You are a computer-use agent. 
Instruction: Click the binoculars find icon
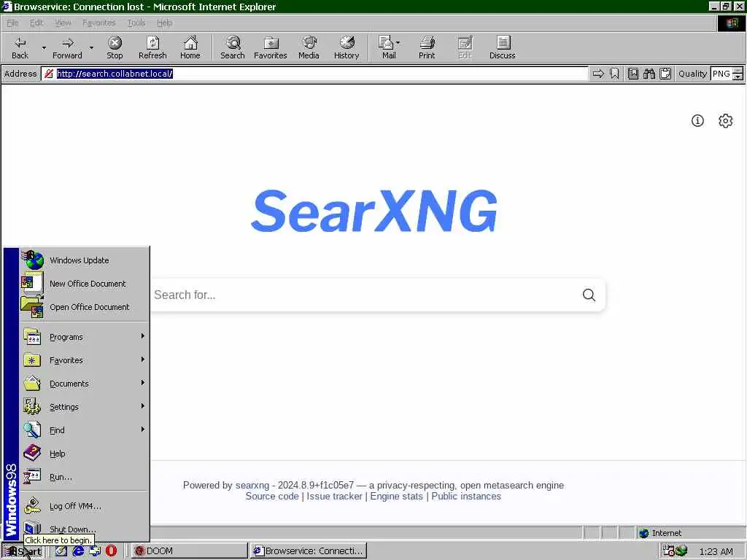click(x=649, y=74)
